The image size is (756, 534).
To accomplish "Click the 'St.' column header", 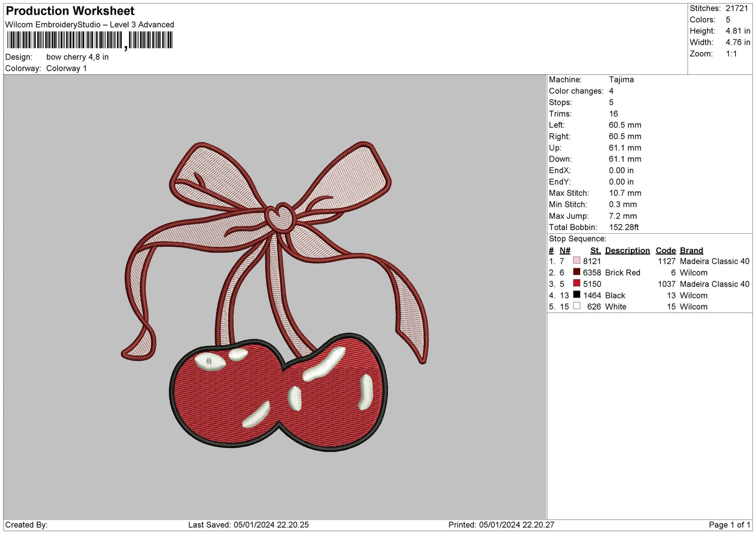I will [595, 251].
